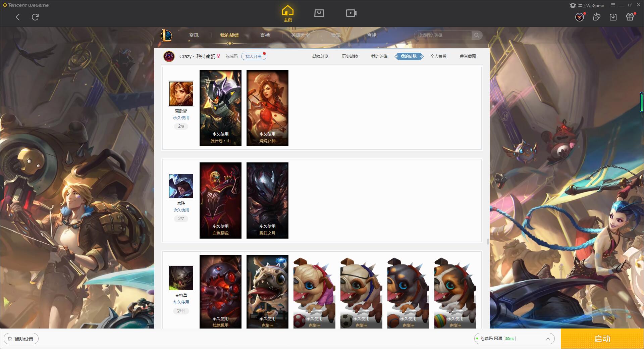Click the 永久使用 label under 蕾欧娜
Viewport: 644px width, 349px height.
pyautogui.click(x=181, y=118)
